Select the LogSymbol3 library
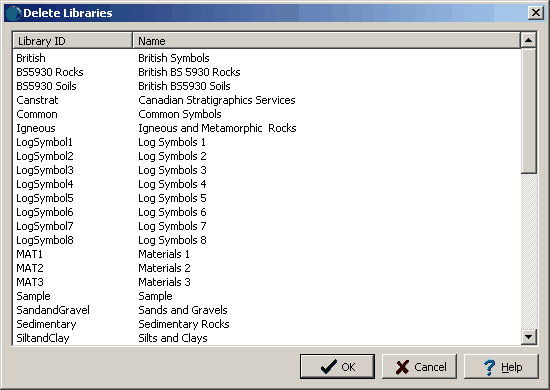 (267, 170)
